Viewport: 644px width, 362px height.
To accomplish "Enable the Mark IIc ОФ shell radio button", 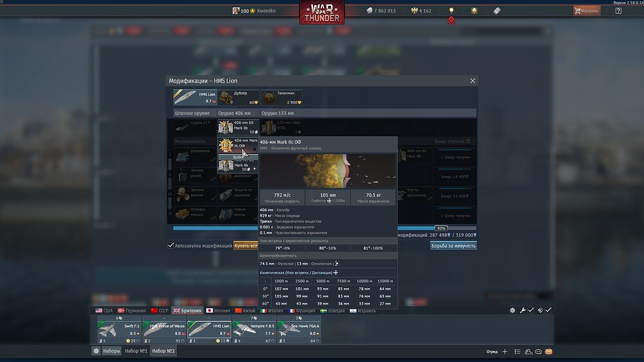I will click(254, 149).
